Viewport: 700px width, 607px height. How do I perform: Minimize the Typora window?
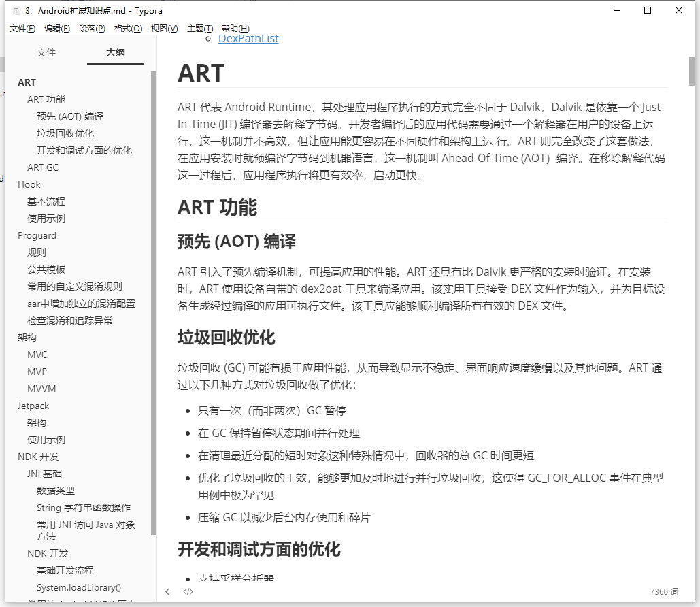[617, 10]
